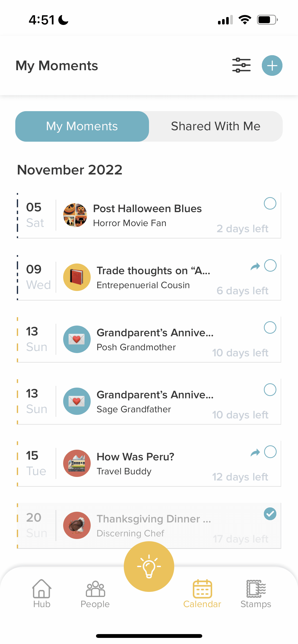
Task: Uncheck the Thanksgiving Dinner moment
Action: click(x=270, y=514)
